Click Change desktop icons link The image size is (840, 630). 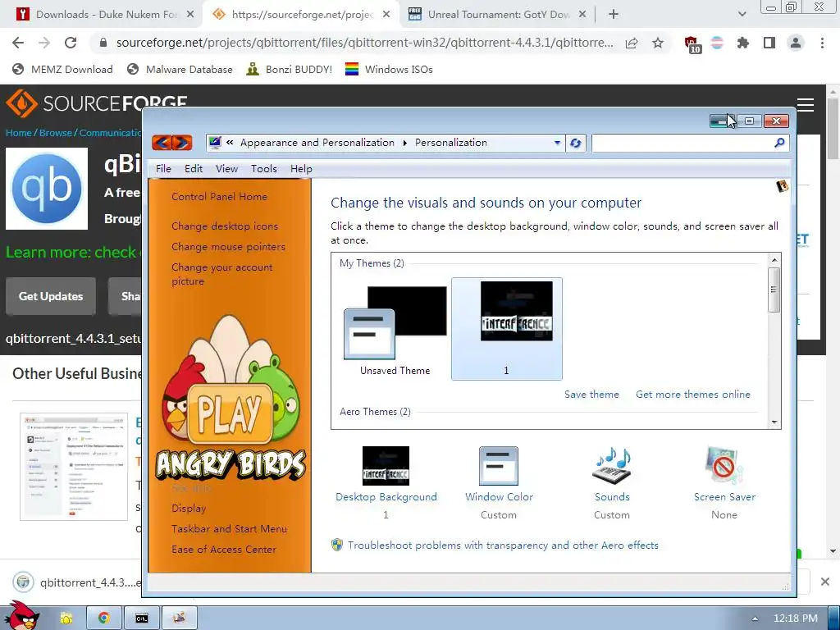[225, 226]
